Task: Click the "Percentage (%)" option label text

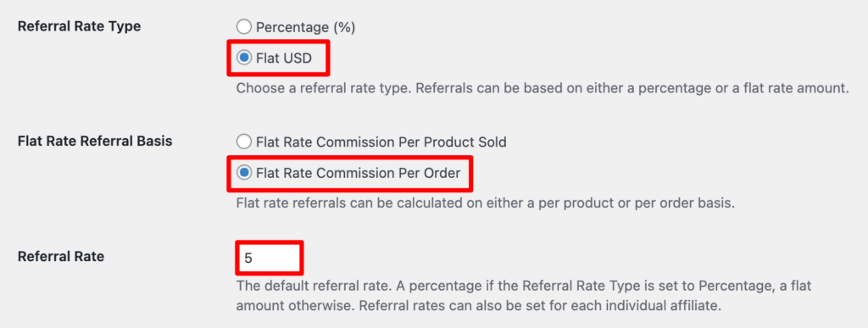Action: coord(305,28)
